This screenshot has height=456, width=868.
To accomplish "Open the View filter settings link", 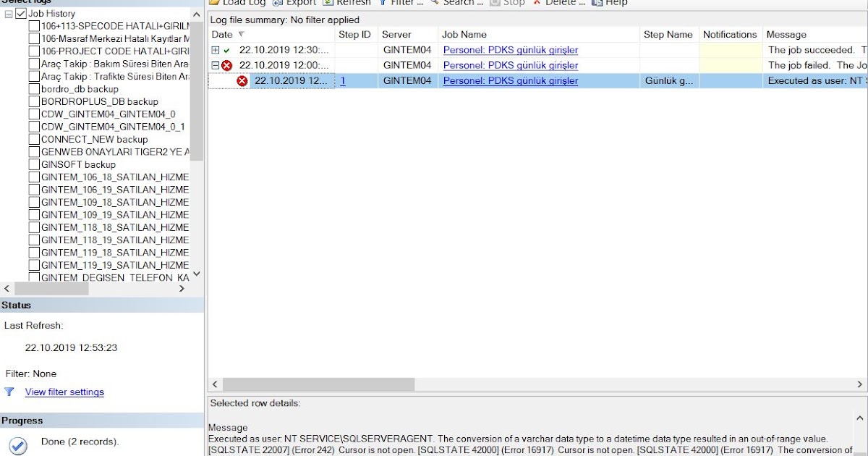I will point(64,392).
